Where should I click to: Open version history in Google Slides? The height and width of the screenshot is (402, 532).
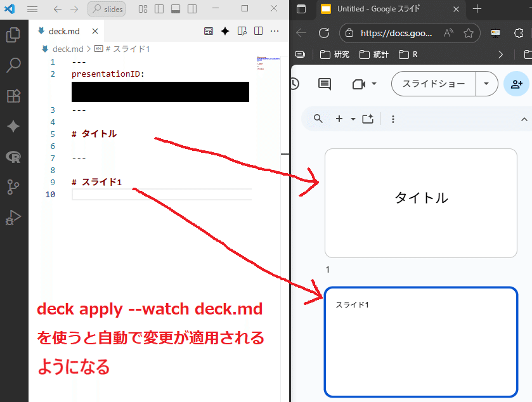[x=294, y=84]
